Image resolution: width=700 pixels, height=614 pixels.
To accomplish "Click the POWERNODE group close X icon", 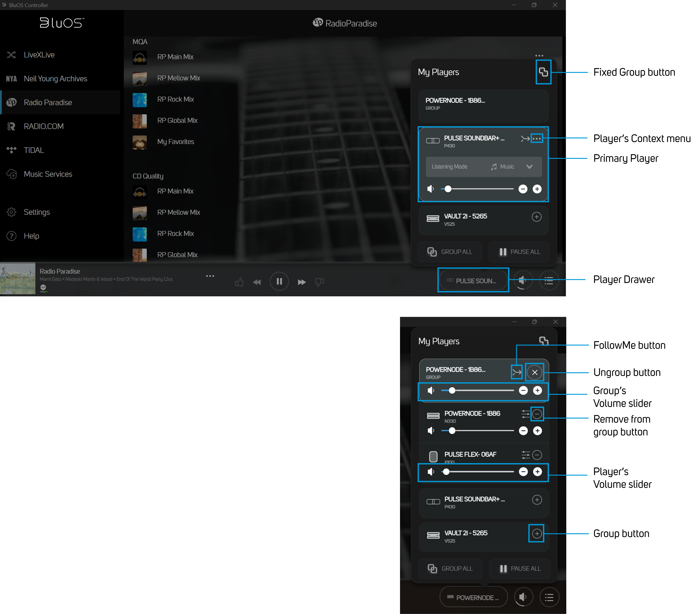I will pyautogui.click(x=535, y=372).
